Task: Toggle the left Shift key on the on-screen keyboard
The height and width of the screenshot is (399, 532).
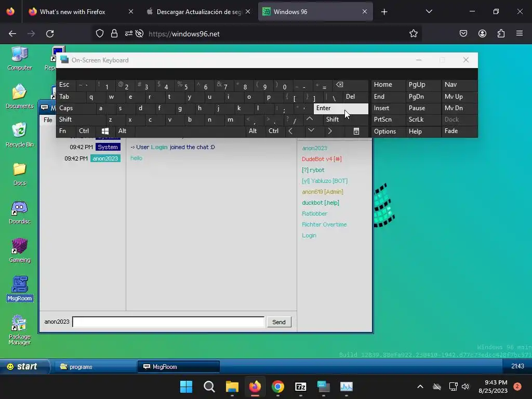Action: pos(81,119)
